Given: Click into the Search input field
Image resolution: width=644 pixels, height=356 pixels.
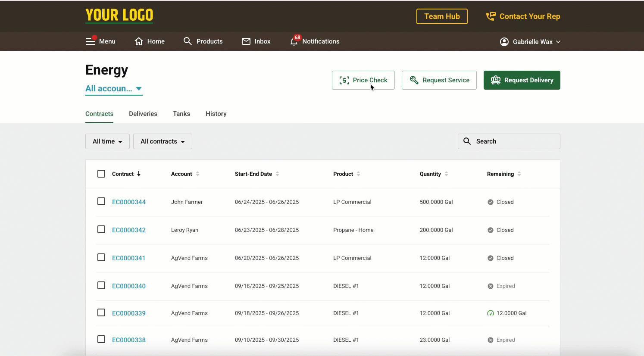Looking at the screenshot, I should point(509,141).
